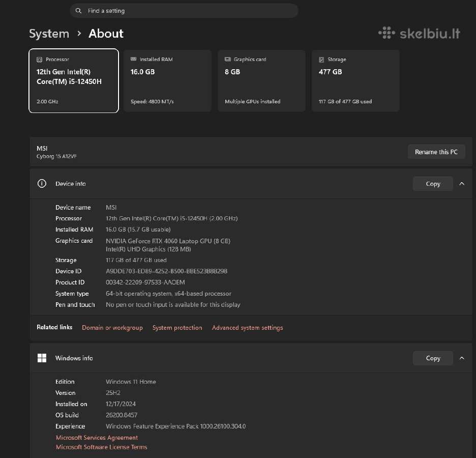
Task: Open the Storage summary card
Action: click(x=355, y=81)
